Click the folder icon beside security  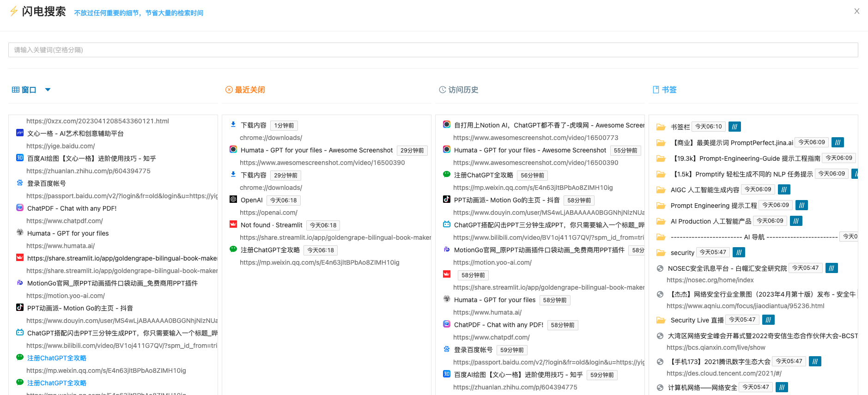click(x=661, y=253)
